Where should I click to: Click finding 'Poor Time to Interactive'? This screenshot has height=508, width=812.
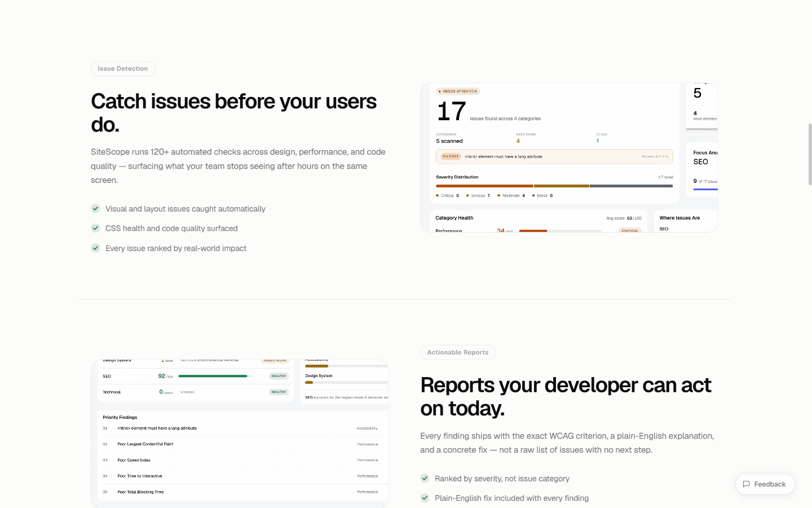click(140, 476)
